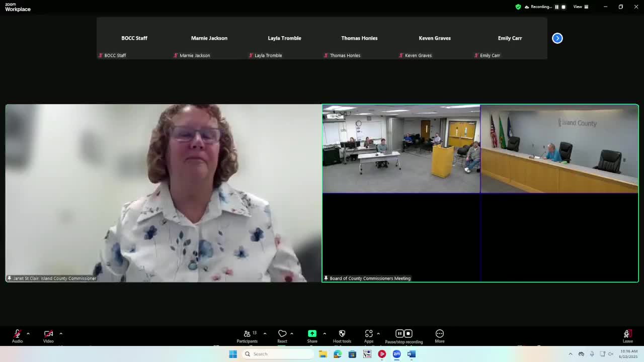Open File Explorer from the taskbar
644x362 pixels.
pos(323,354)
